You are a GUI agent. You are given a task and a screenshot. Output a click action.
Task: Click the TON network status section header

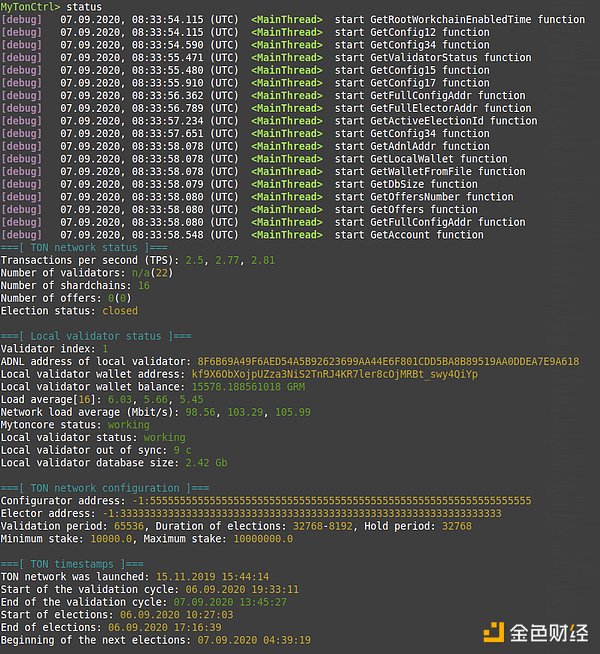coord(84,247)
